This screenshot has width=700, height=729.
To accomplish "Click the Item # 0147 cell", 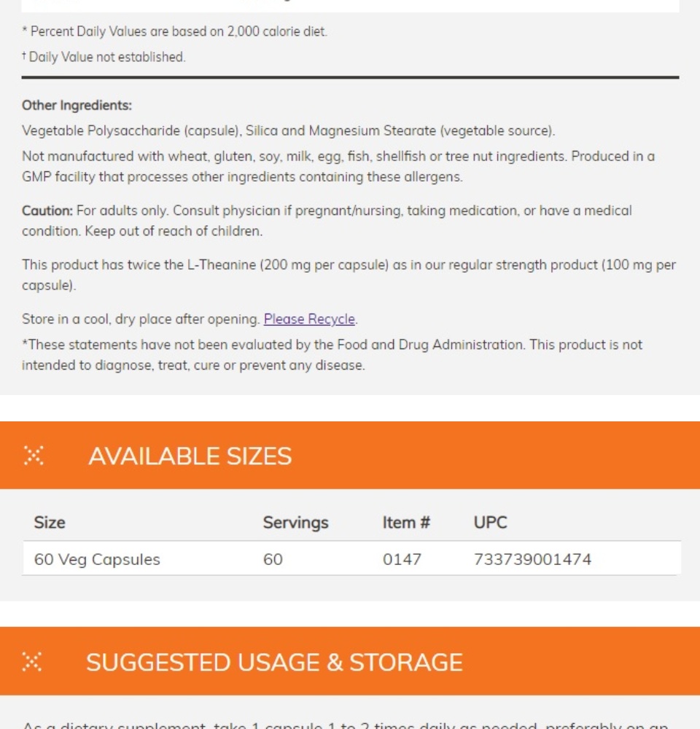I will pyautogui.click(x=402, y=559).
